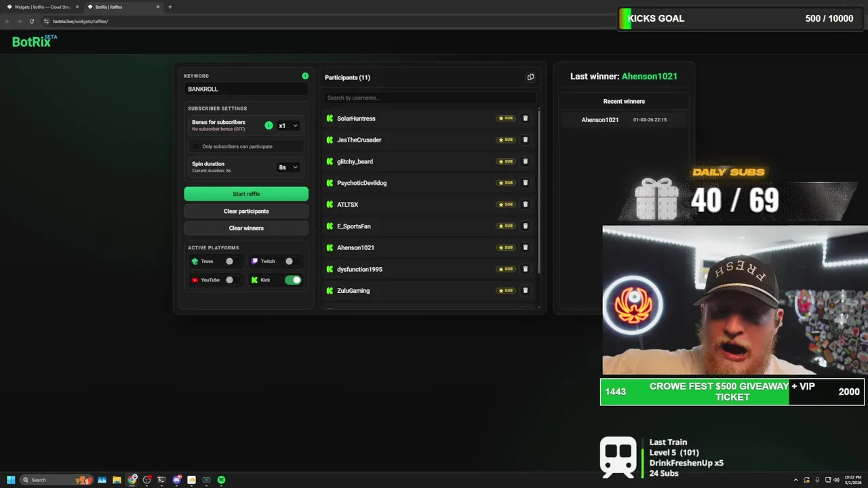Start the raffle

coord(246,194)
